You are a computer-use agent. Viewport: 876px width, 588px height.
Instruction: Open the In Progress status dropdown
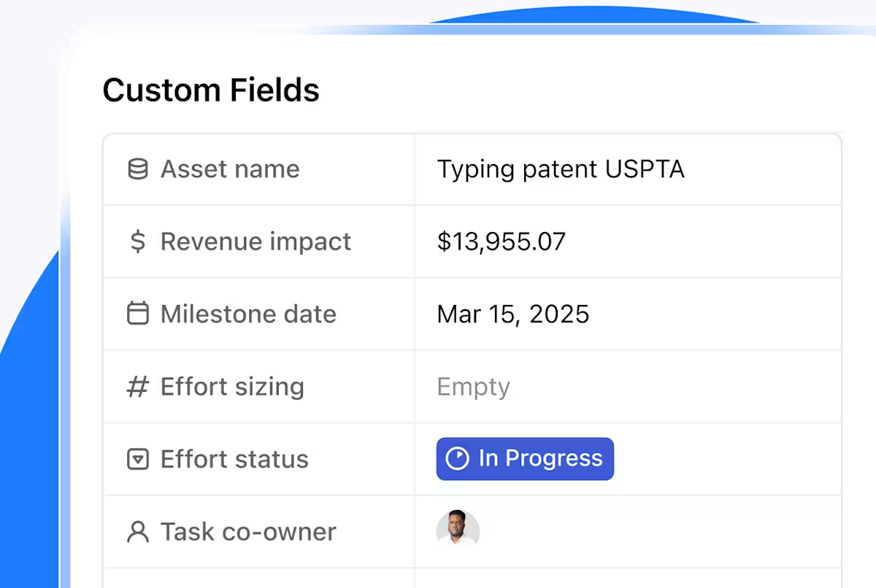[x=525, y=459]
